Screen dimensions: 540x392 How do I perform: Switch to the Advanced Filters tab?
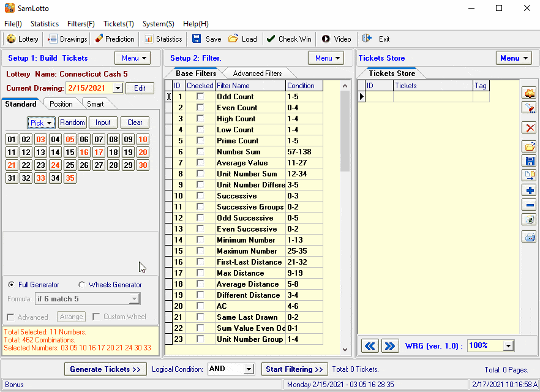coord(257,73)
